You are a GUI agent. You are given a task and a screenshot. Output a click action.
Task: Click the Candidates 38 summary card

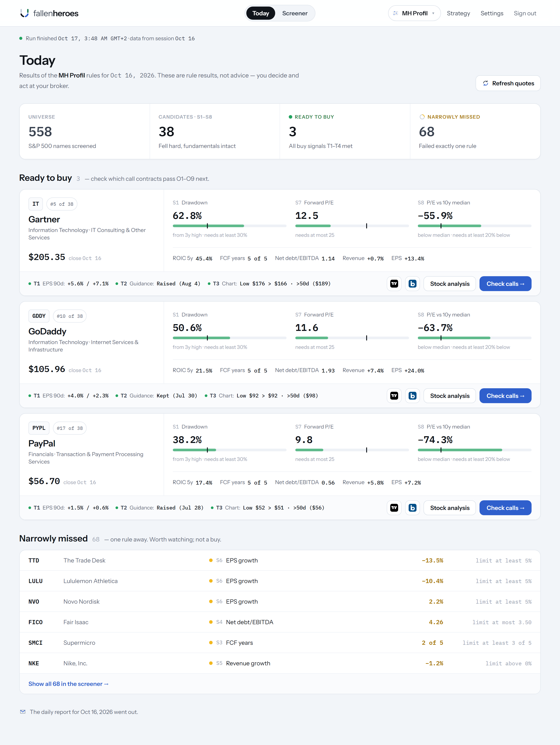(215, 131)
